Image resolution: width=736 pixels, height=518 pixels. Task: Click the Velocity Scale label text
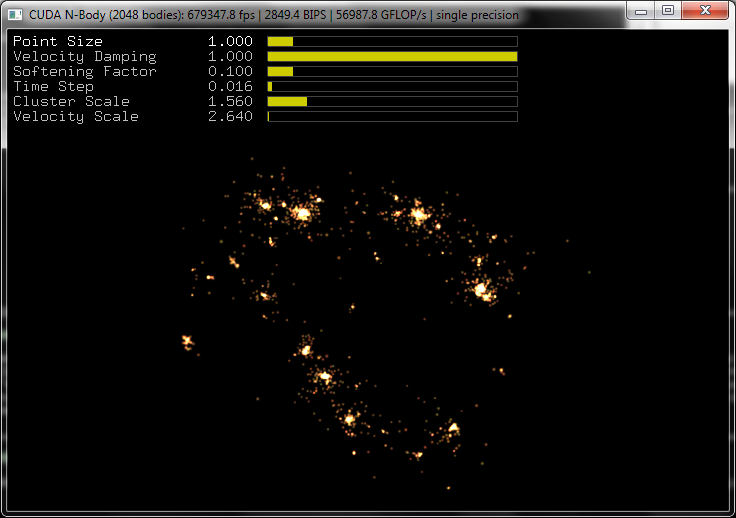75,117
